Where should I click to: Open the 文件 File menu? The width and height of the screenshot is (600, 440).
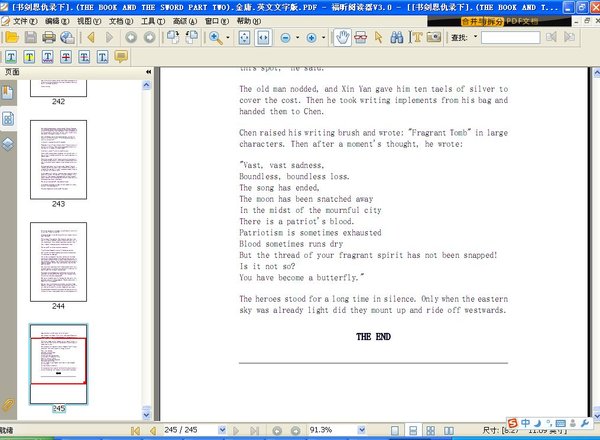click(24, 21)
